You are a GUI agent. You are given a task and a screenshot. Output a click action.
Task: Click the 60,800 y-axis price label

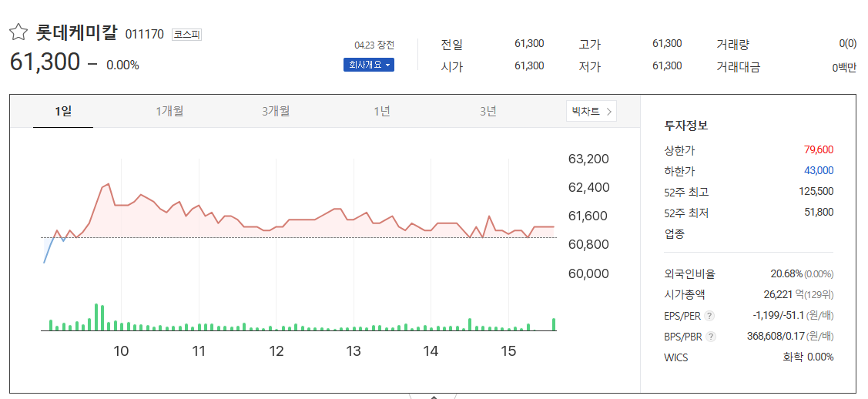coord(588,245)
